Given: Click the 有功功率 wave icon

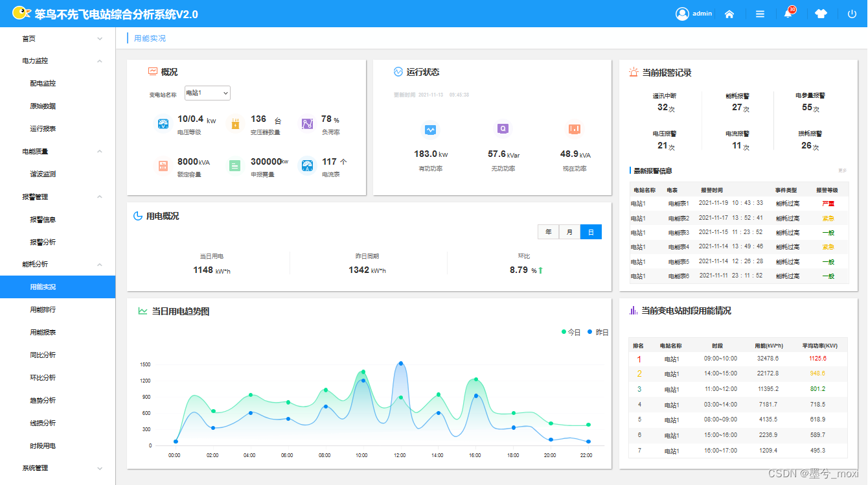Looking at the screenshot, I should tap(431, 130).
